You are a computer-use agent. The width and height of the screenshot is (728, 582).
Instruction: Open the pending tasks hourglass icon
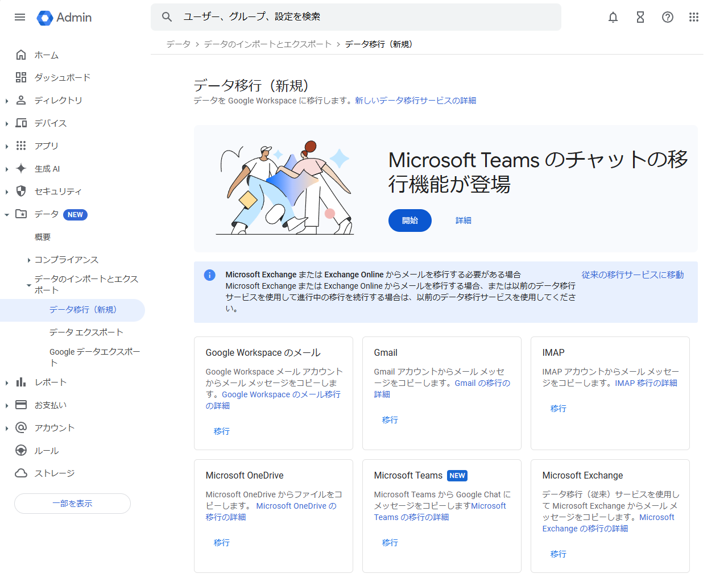point(640,17)
